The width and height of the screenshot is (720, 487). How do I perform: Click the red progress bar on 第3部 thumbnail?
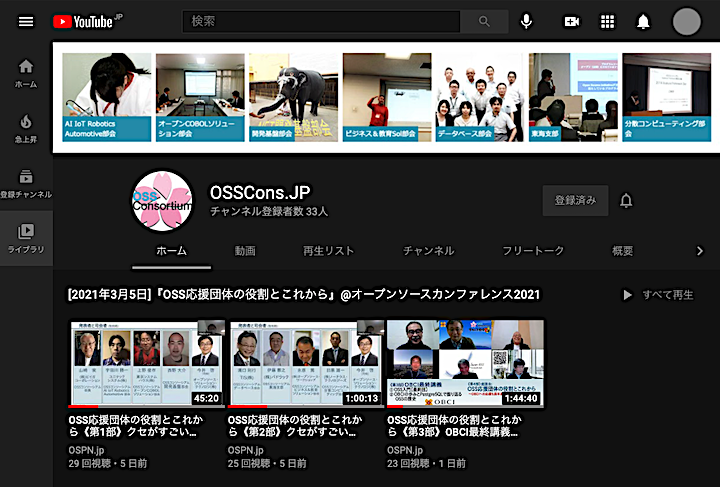pyautogui.click(x=395, y=406)
